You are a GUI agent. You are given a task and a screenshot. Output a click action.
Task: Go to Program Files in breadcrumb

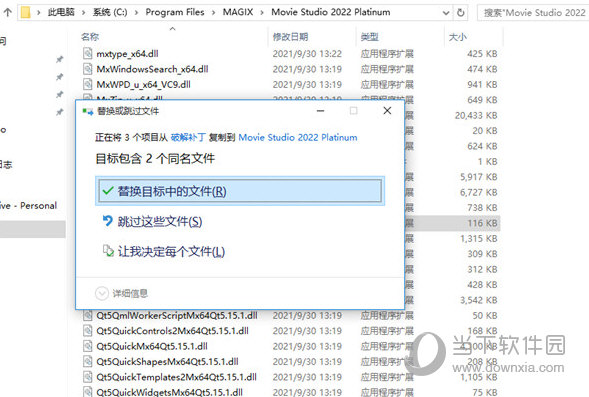(x=175, y=12)
